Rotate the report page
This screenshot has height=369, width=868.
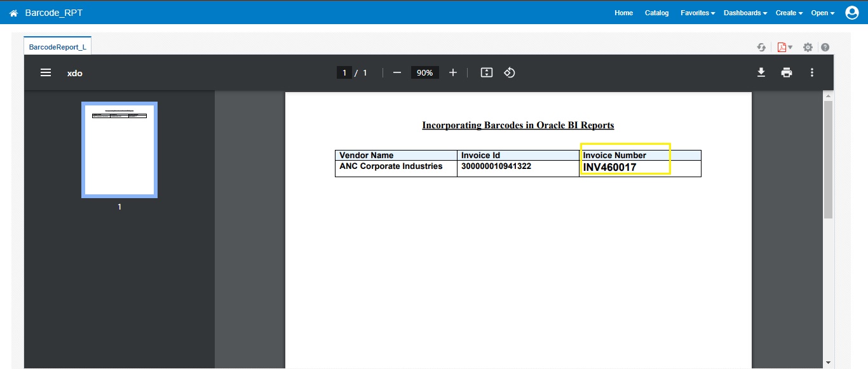coord(509,72)
